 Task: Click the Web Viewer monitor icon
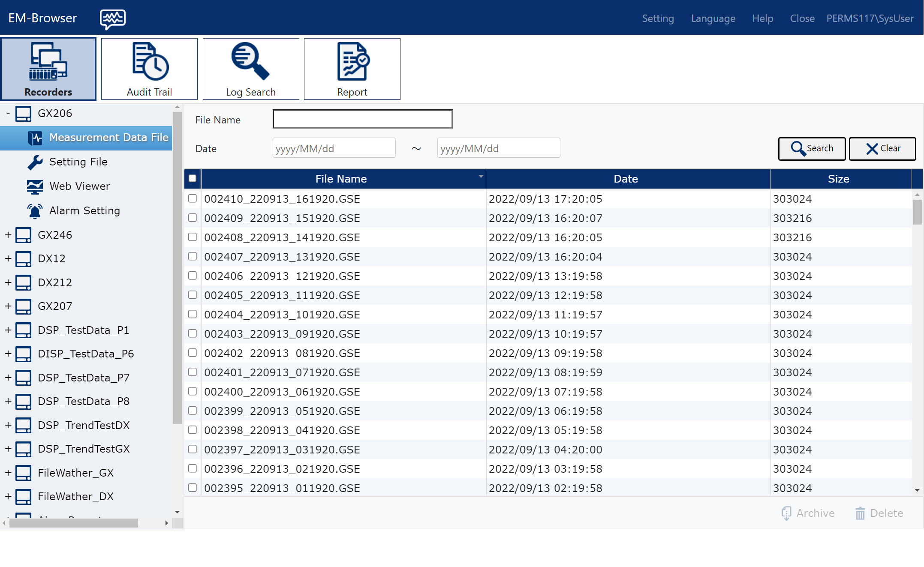click(35, 186)
